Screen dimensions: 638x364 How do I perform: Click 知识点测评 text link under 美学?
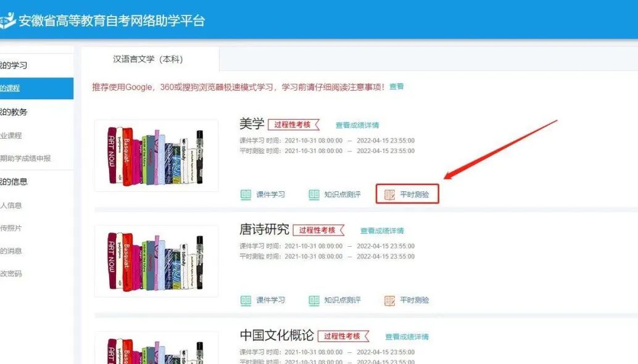click(x=342, y=195)
